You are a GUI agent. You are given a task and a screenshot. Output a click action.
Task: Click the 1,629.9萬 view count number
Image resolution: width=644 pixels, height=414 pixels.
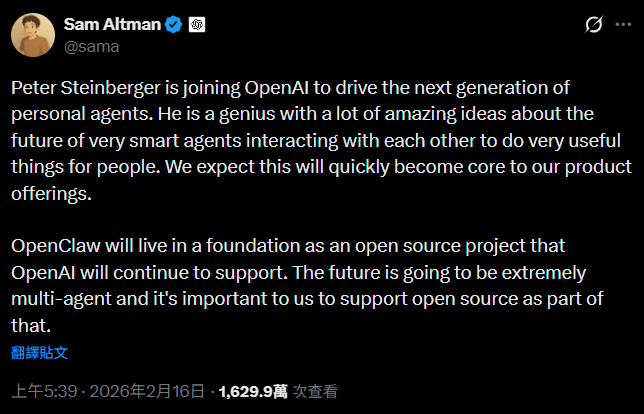pos(252,392)
